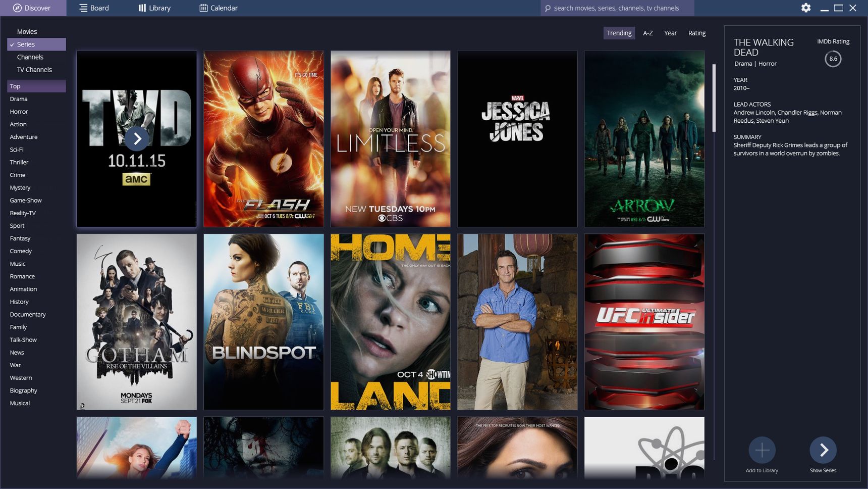The height and width of the screenshot is (489, 868).
Task: Open the Arrow poster
Action: click(x=644, y=138)
